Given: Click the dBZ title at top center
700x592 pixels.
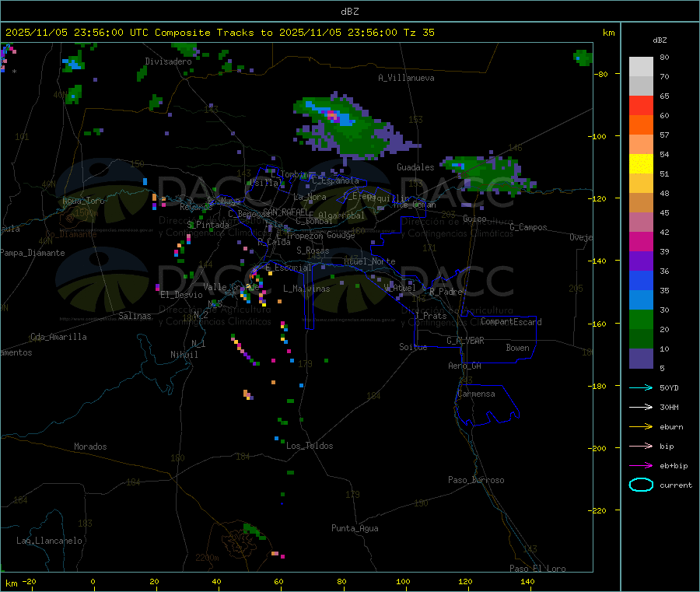Looking at the screenshot, I should point(349,12).
